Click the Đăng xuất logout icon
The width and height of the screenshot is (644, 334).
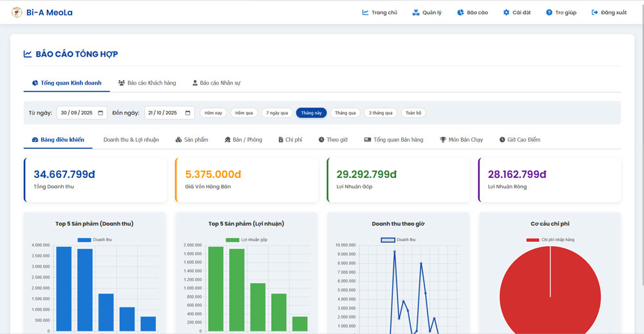pos(594,12)
